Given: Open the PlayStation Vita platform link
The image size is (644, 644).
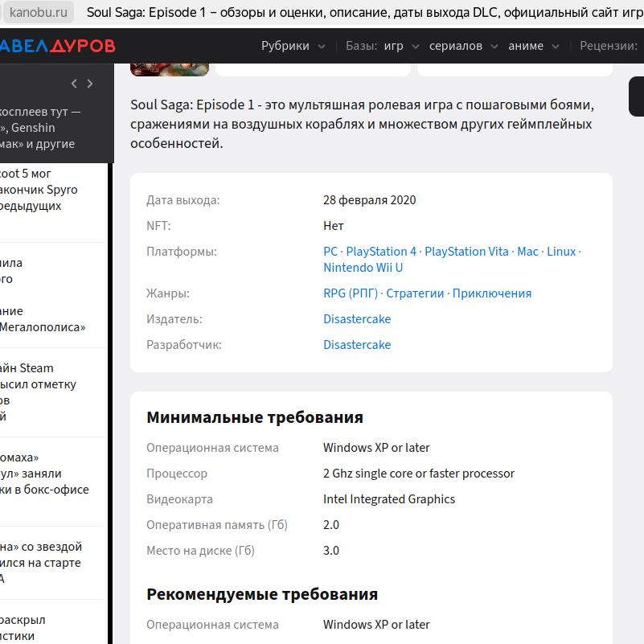Looking at the screenshot, I should pos(466,252).
